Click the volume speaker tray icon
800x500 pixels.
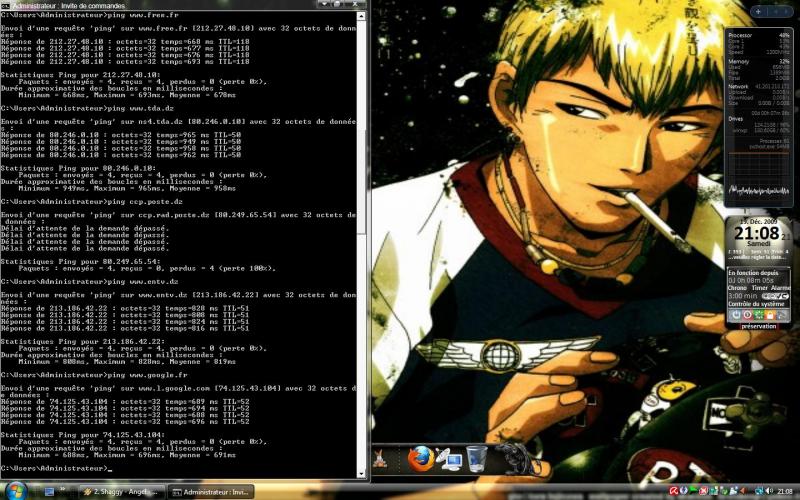click(x=768, y=491)
